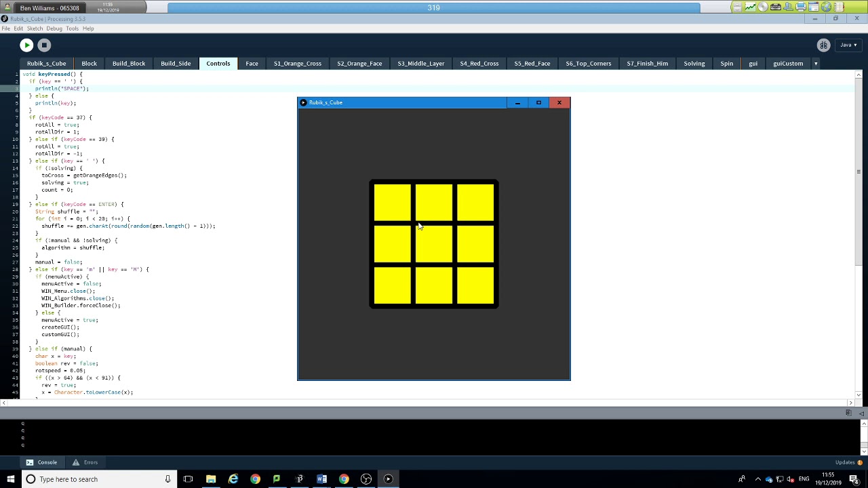Click the center yellow cube sticker
Image resolution: width=868 pixels, height=488 pixels.
point(434,243)
